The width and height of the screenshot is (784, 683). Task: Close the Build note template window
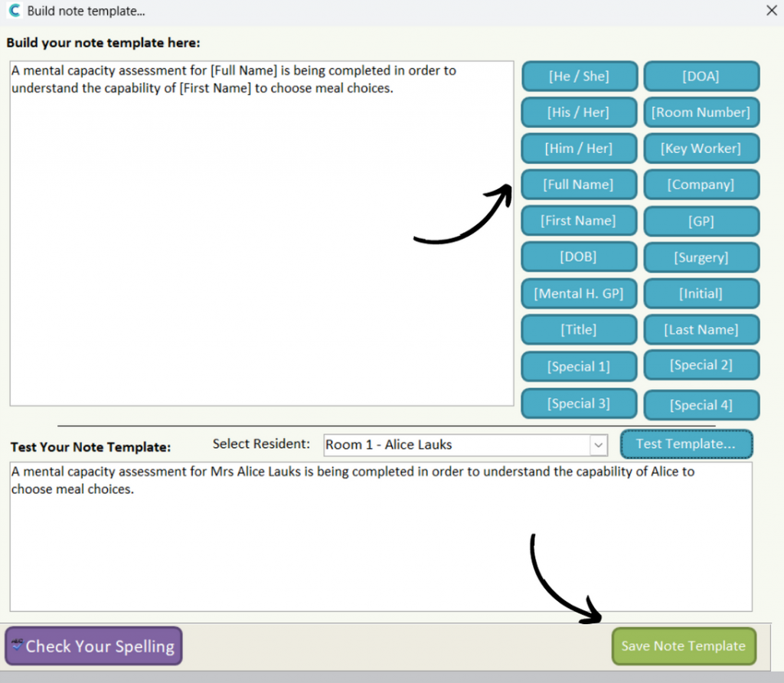click(772, 11)
